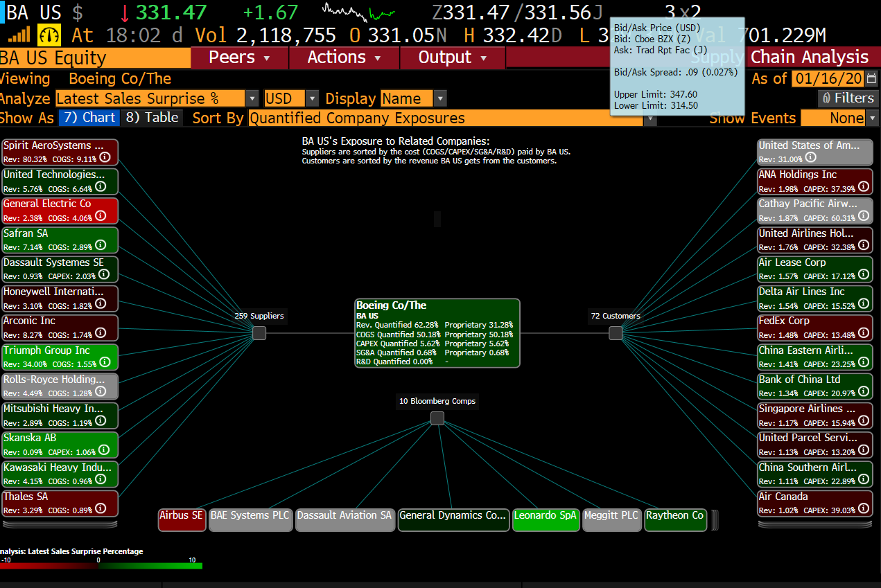881x588 pixels.
Task: Switch view to 7) Chart
Action: pos(89,118)
